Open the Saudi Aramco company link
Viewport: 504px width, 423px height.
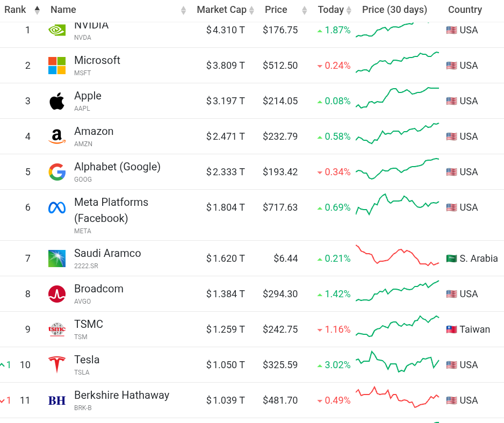click(x=107, y=253)
